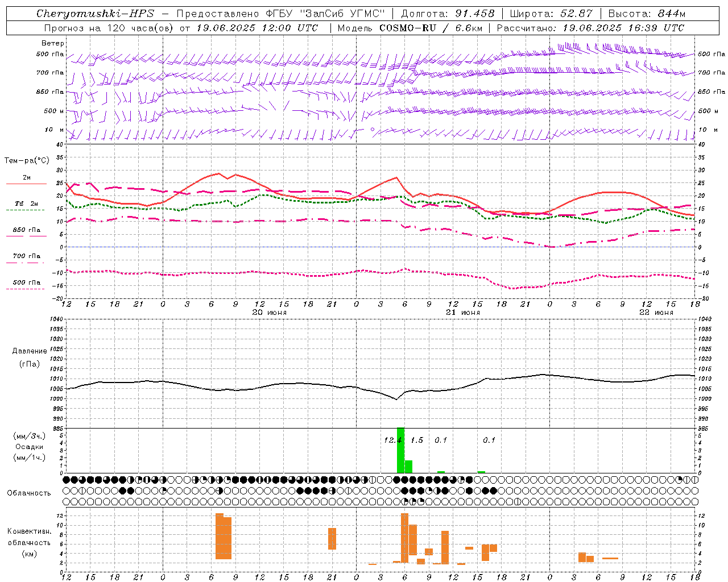Click the Широта: 52.87 value

click(x=551, y=14)
